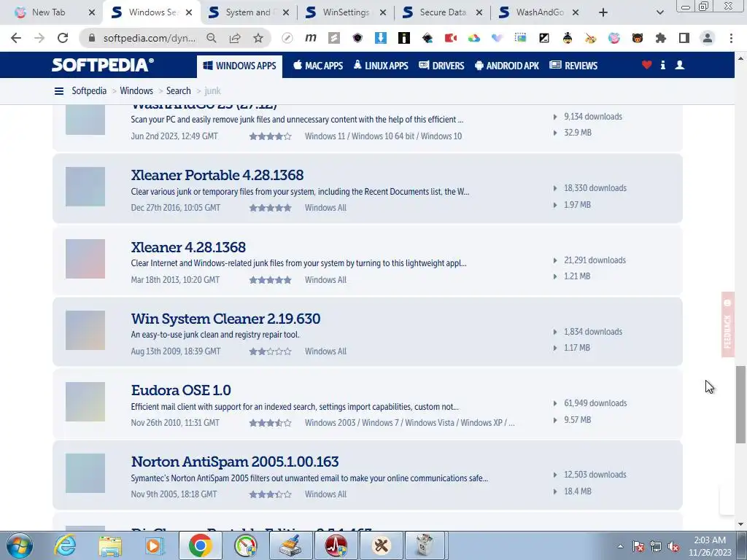Open the Chrome extensions puzzle icon
The height and width of the screenshot is (560, 747).
click(661, 38)
